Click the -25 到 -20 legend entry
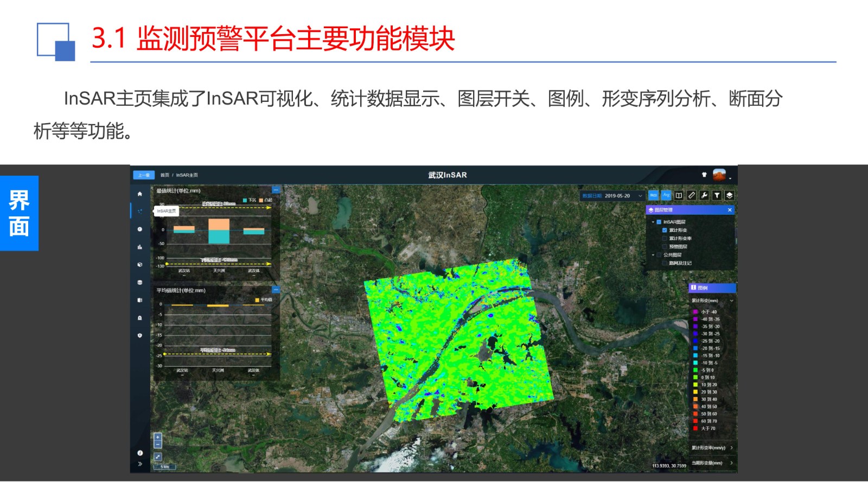Viewport: 868px width, 488px height. click(707, 341)
